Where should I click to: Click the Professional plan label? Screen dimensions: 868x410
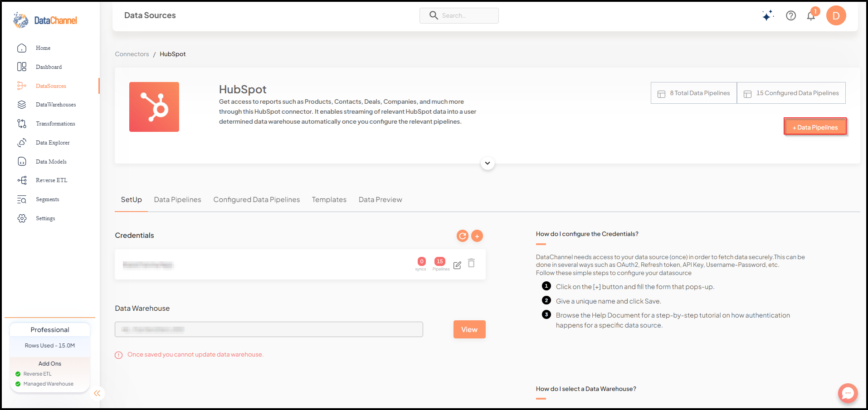pyautogui.click(x=50, y=330)
